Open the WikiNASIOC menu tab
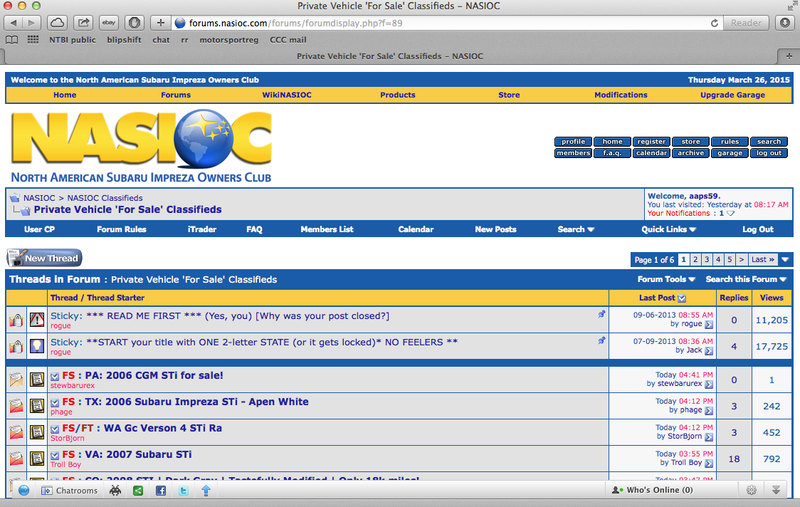 [287, 95]
